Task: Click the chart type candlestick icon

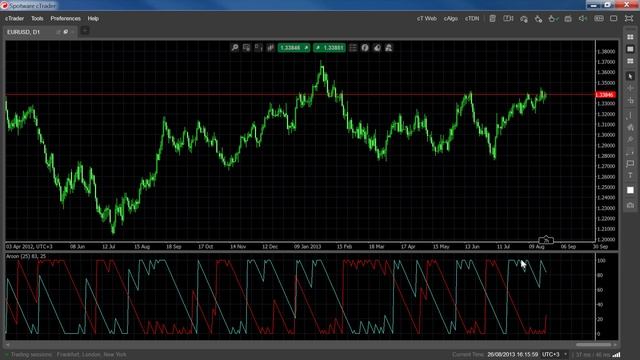Action: pyautogui.click(x=270, y=48)
